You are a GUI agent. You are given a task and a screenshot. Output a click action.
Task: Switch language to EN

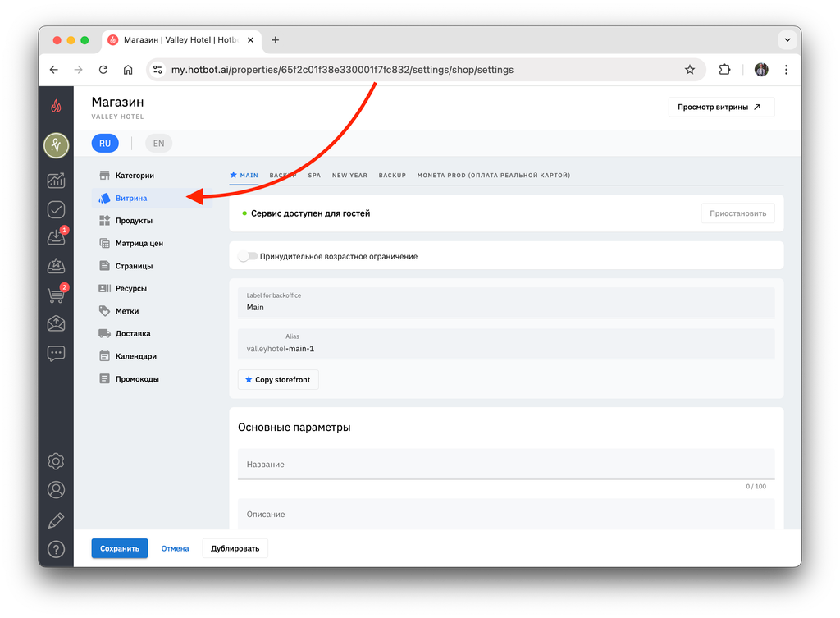(158, 143)
